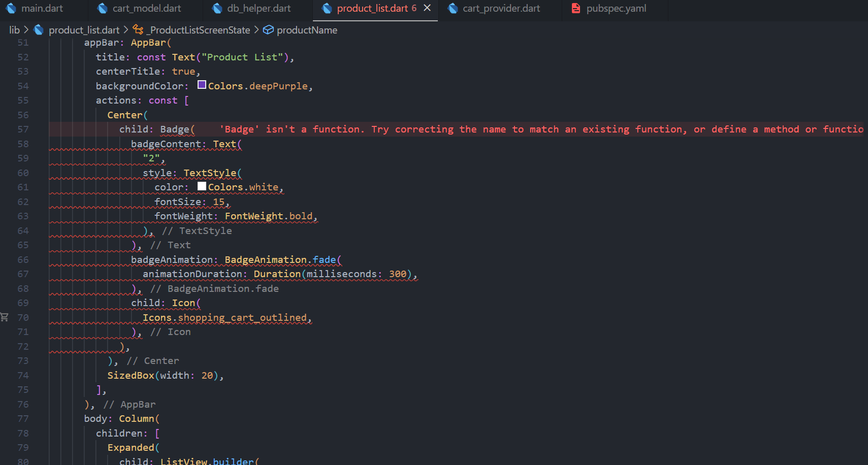Open the productName breadcrumb

[307, 30]
